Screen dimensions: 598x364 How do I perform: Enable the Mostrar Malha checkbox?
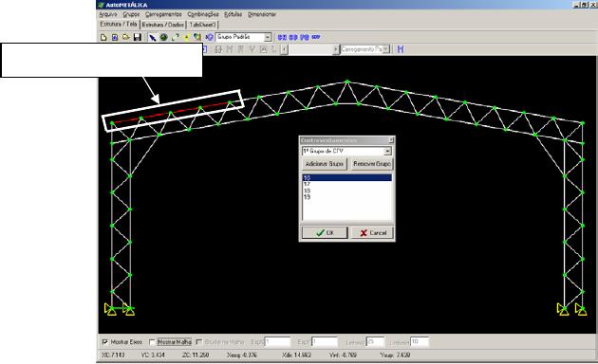[x=152, y=342]
